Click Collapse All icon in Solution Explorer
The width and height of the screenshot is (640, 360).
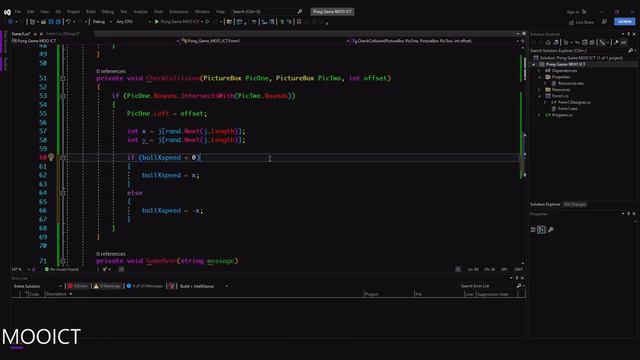coord(584,42)
